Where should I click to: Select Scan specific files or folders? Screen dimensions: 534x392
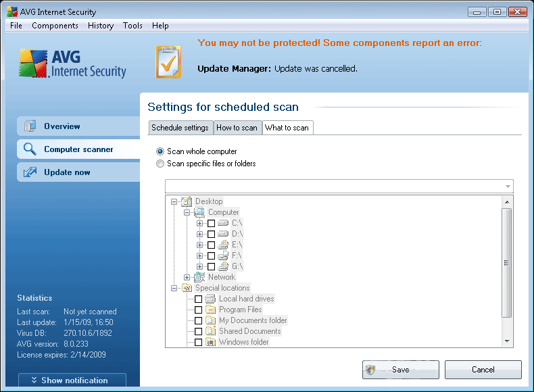tap(205, 164)
